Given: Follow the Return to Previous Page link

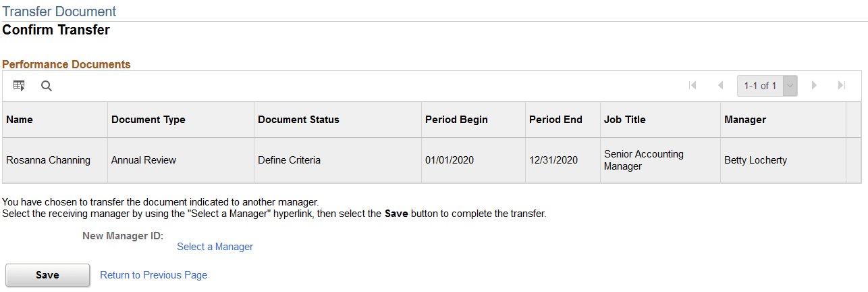Looking at the screenshot, I should [x=153, y=275].
